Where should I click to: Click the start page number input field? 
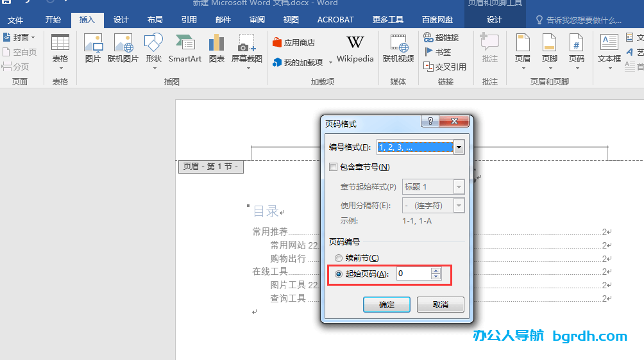(x=414, y=274)
